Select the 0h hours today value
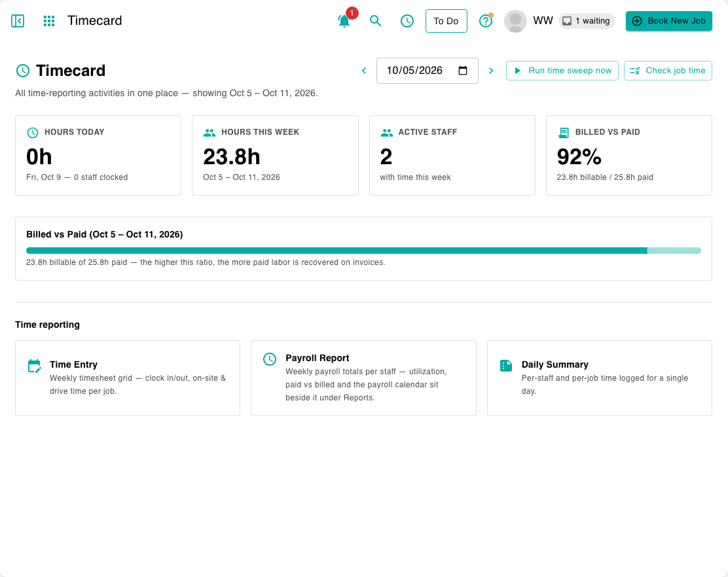 point(39,157)
